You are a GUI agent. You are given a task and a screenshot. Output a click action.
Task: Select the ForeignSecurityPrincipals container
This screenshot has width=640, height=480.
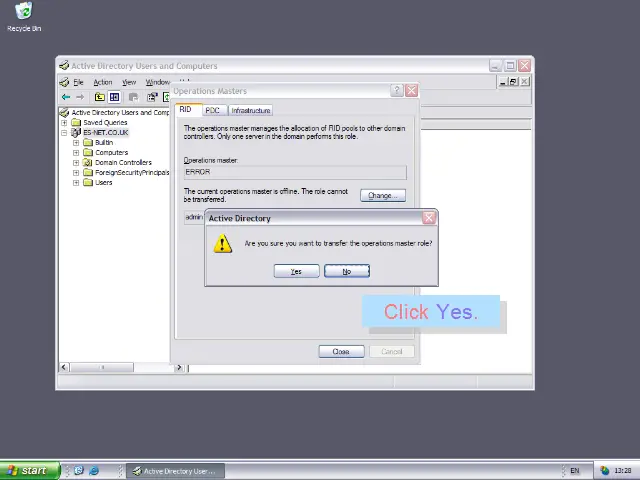pos(132,173)
